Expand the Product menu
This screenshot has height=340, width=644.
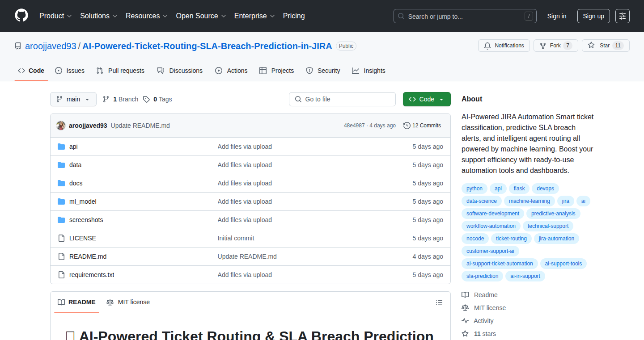pos(55,16)
